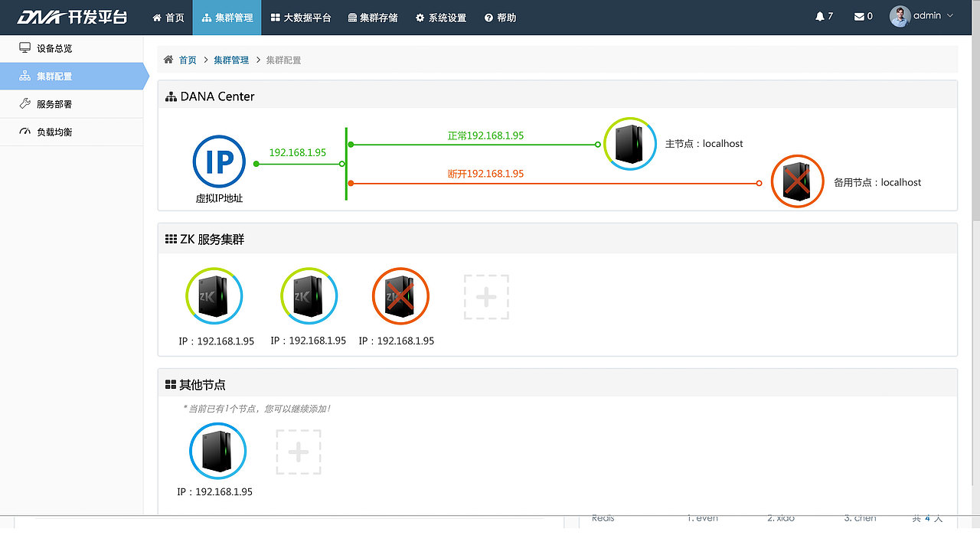Select the second ZK server node
This screenshot has width=980, height=548.
pyautogui.click(x=309, y=295)
